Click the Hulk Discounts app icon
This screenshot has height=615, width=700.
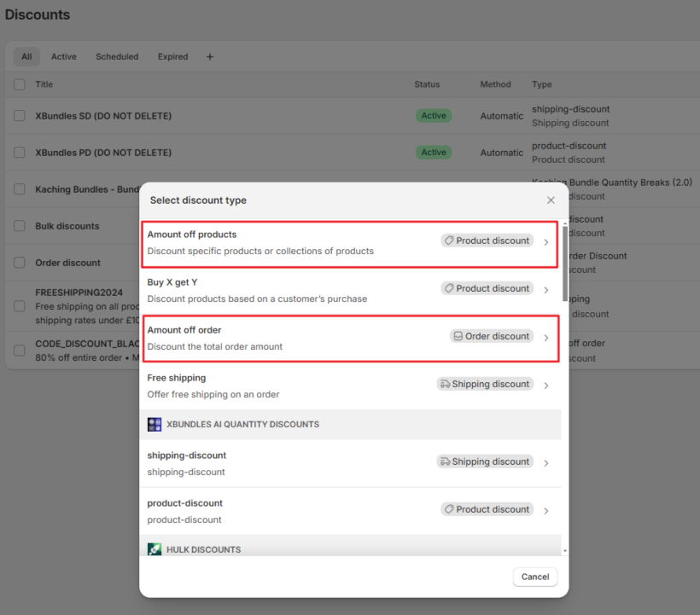click(x=155, y=549)
